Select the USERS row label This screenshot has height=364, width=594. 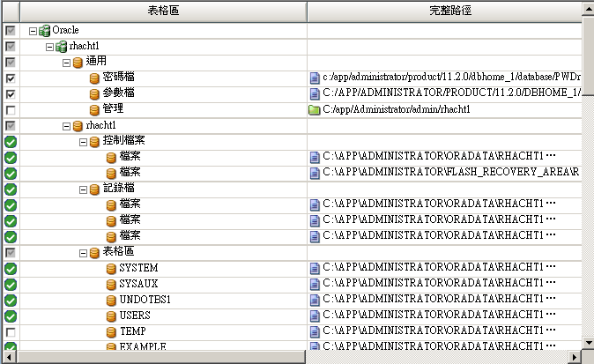pos(135,316)
